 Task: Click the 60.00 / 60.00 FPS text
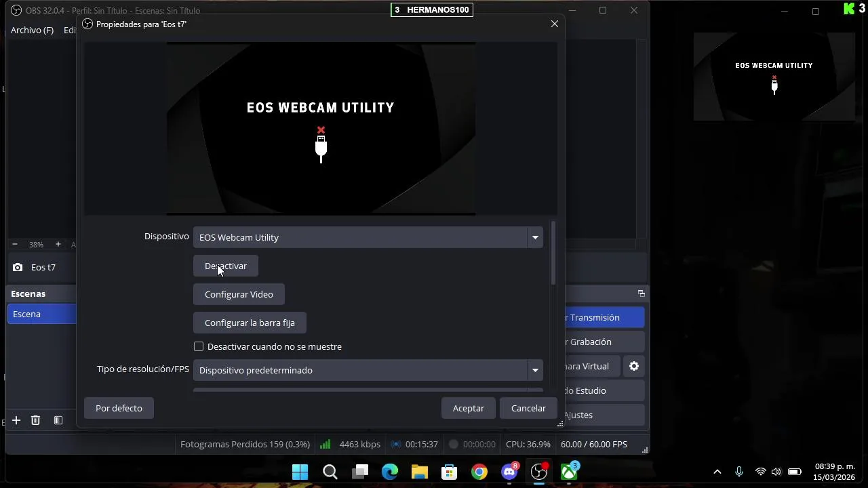tap(594, 445)
